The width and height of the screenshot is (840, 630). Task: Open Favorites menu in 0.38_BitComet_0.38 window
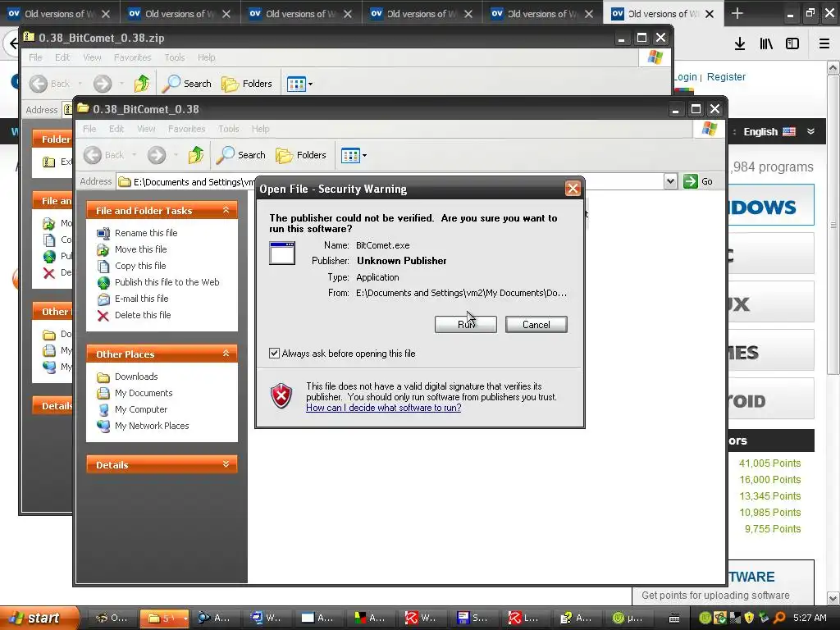coord(186,129)
